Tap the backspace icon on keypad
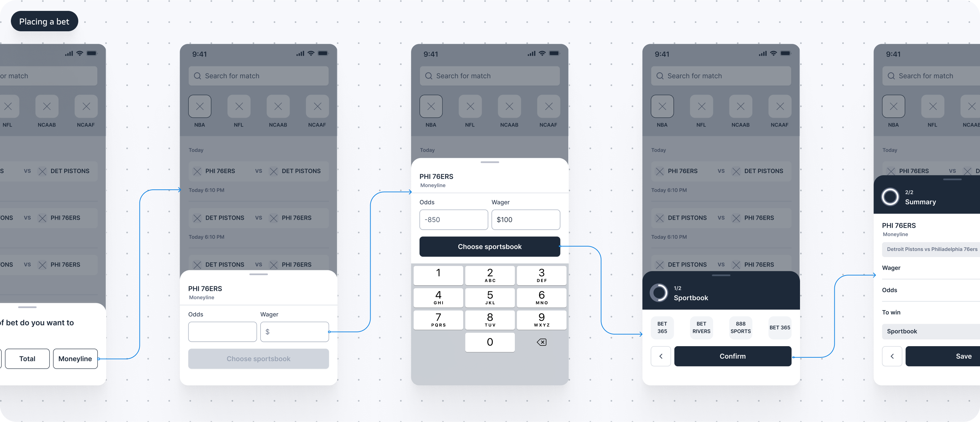The width and height of the screenshot is (980, 422). pyautogui.click(x=541, y=342)
